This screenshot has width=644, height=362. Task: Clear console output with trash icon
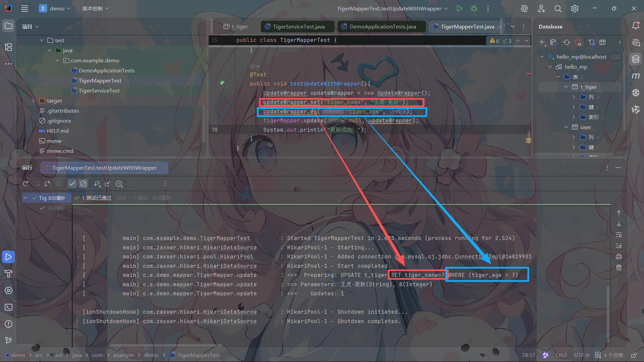(x=619, y=267)
